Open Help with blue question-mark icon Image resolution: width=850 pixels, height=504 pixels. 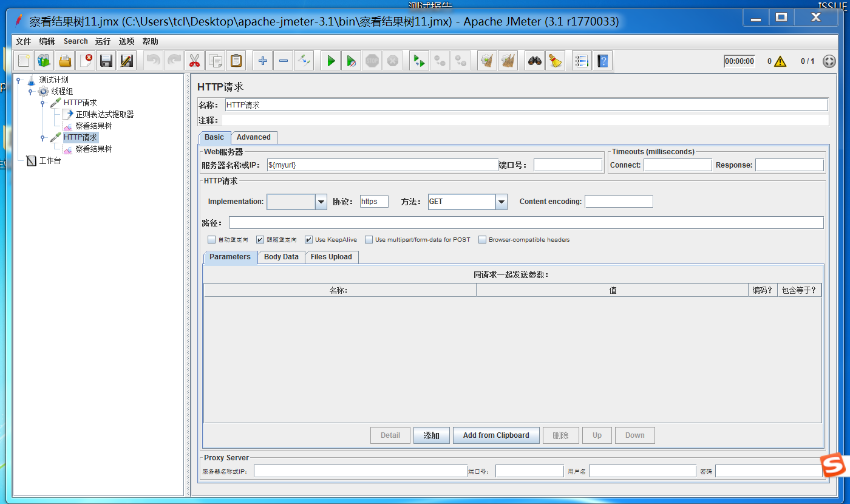click(602, 61)
